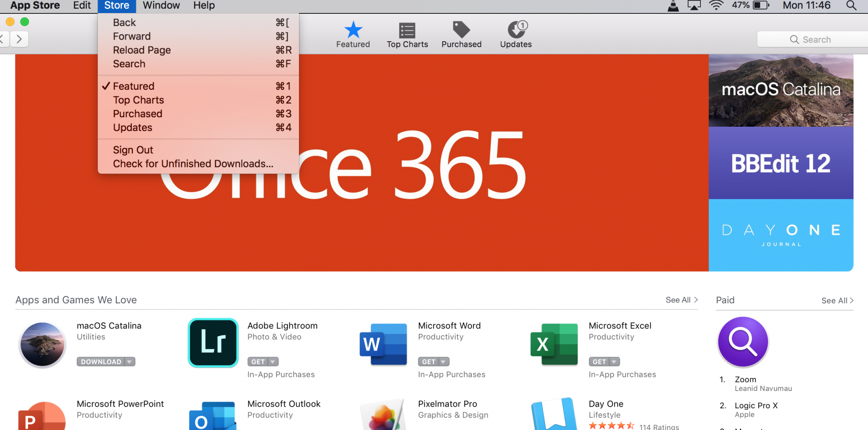Choose Search from the Store menu

198,64
